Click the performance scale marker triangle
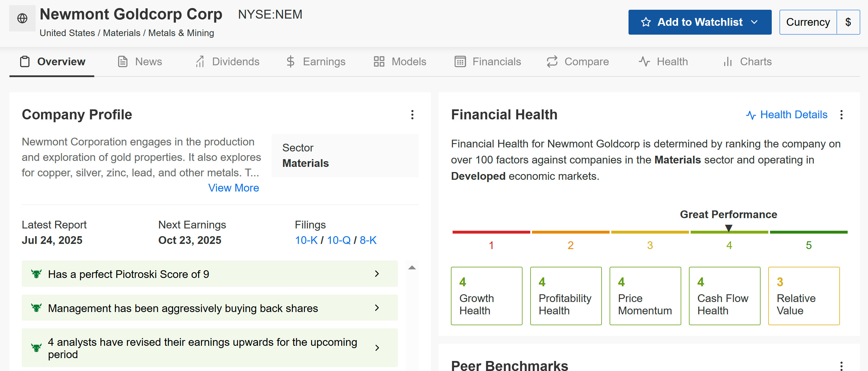Viewport: 868px width, 371px height. 728,228
